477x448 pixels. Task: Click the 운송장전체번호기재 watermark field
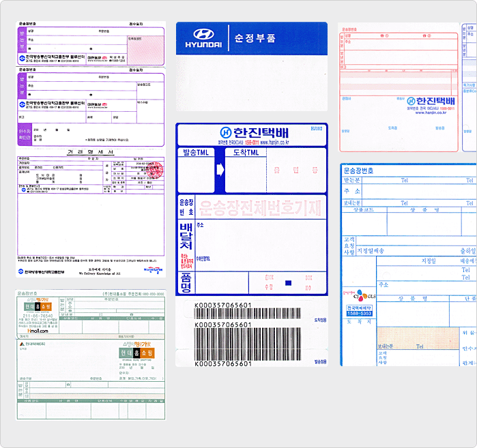coord(261,207)
